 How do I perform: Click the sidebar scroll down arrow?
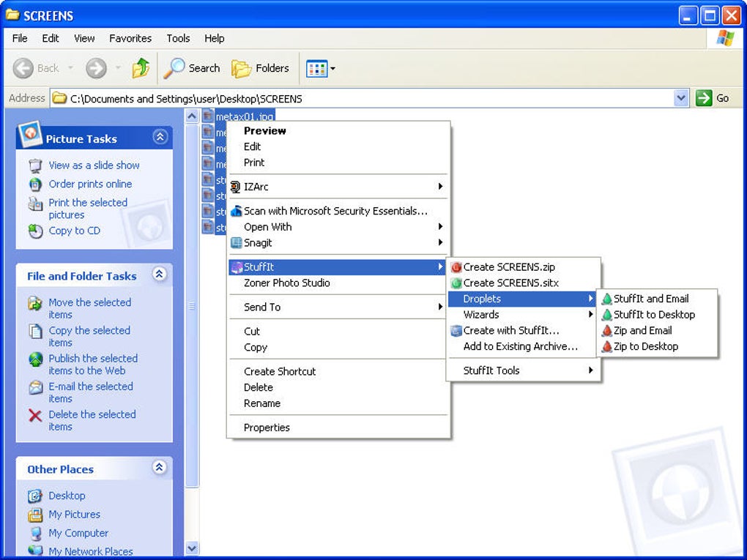[192, 548]
